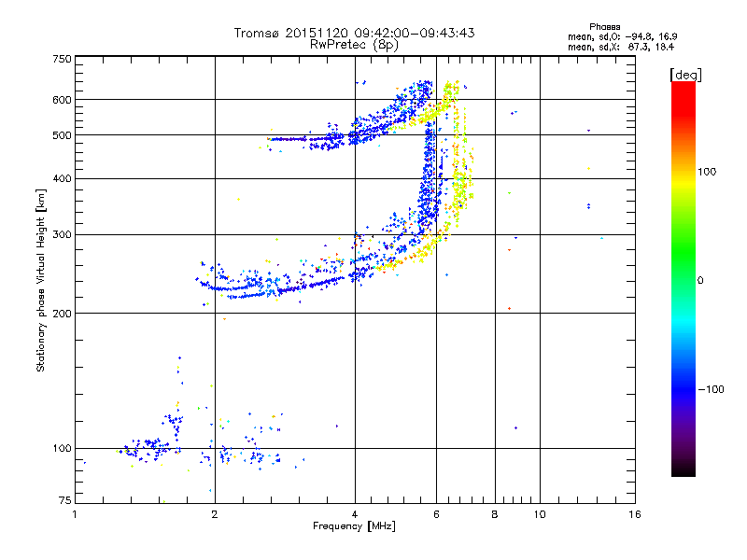Screen dimensions: 747x560
Task: Click the x-axis tick label '1'
Action: coord(75,514)
